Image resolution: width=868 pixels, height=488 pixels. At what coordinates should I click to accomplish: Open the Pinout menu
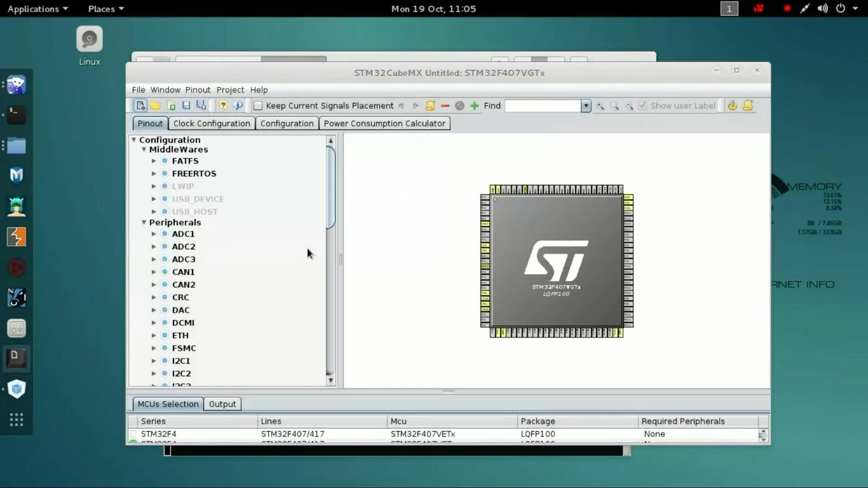(x=197, y=90)
